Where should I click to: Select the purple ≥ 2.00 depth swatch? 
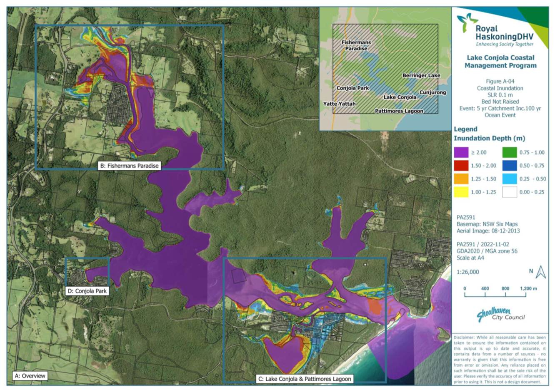coord(461,153)
